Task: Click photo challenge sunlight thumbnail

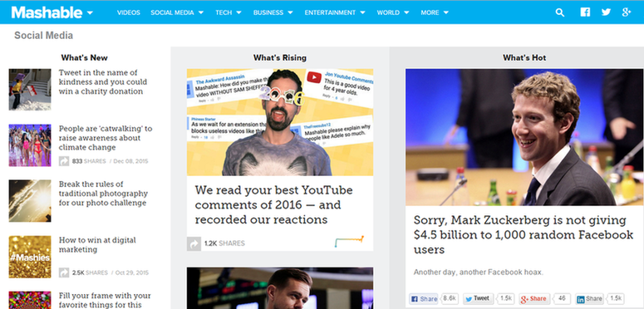Action: (30, 201)
